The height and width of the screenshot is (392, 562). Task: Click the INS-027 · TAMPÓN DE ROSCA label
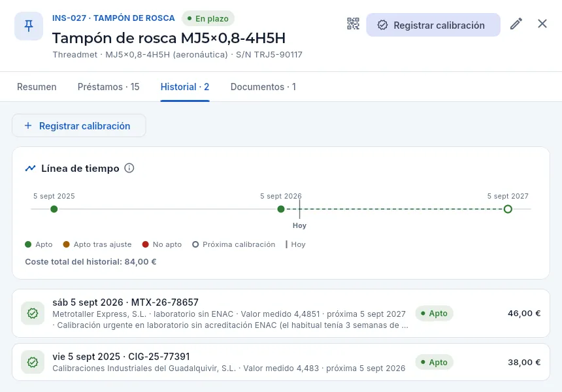click(x=114, y=18)
